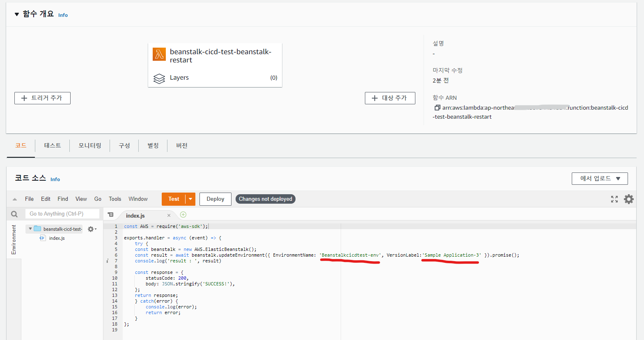The width and height of the screenshot is (644, 340).
Task: Click the 'Sample Application-3' string in code
Action: click(451, 255)
